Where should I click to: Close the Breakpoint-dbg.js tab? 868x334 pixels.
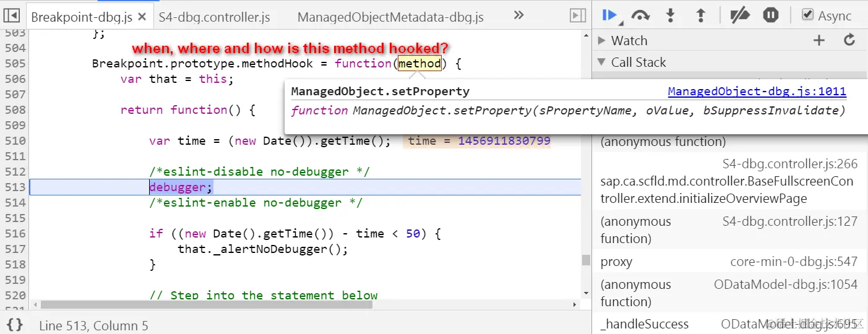pyautogui.click(x=142, y=17)
